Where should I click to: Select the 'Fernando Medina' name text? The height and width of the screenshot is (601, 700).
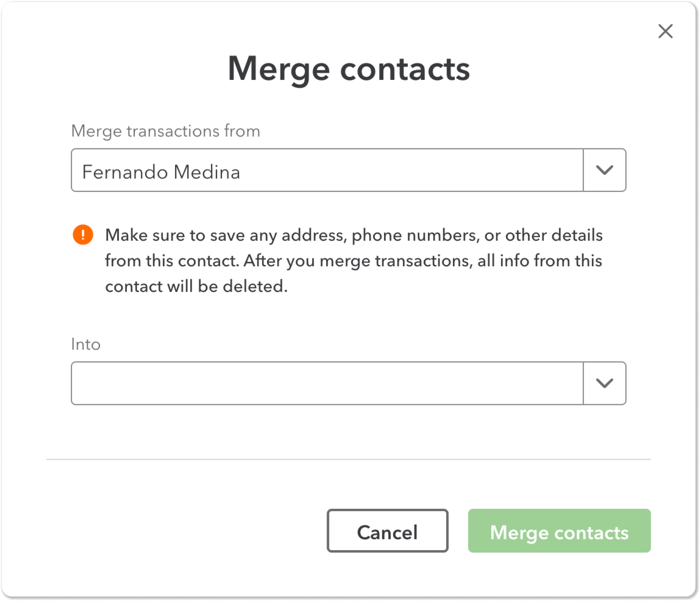161,172
